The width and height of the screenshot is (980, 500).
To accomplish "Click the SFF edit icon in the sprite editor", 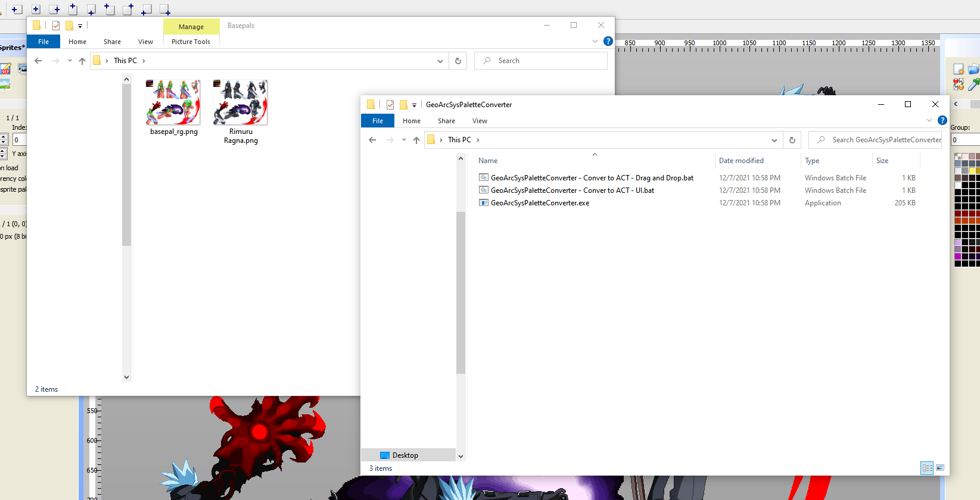I will coord(5,69).
